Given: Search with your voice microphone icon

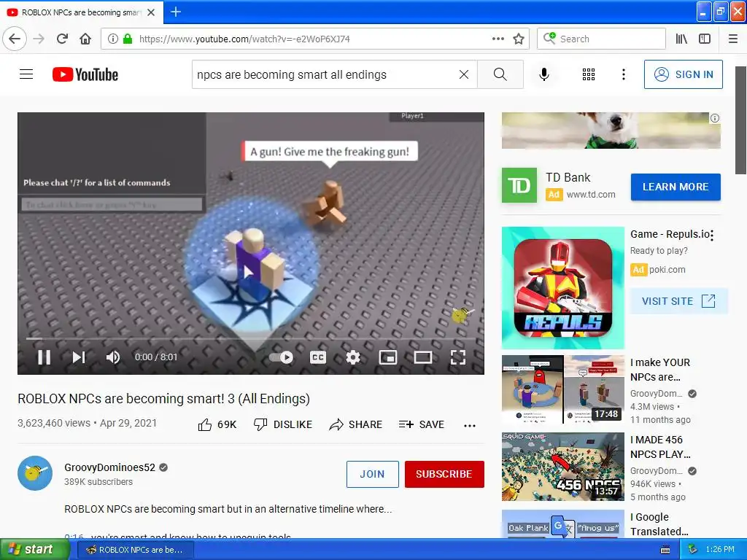Looking at the screenshot, I should pyautogui.click(x=544, y=74).
